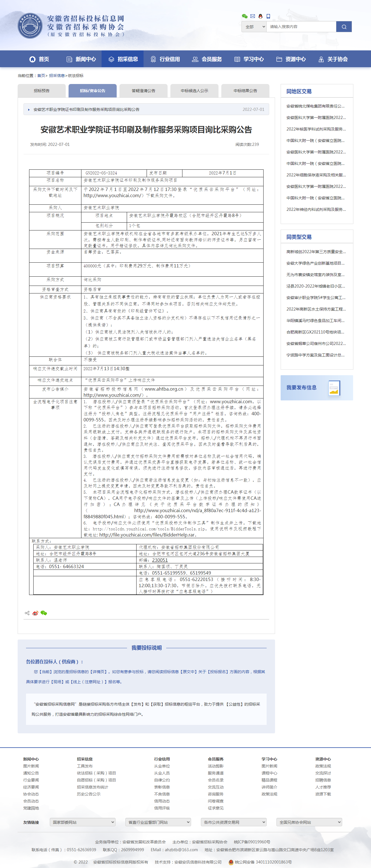The width and height of the screenshot is (371, 868).
Task: Open the 全部 search category dropdown
Action: pyautogui.click(x=254, y=27)
